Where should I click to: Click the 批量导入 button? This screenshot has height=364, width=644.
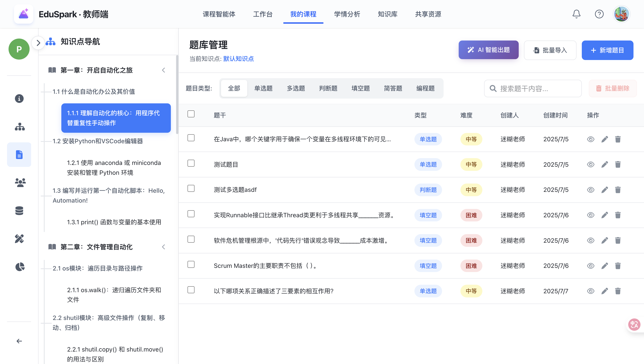[x=550, y=50]
